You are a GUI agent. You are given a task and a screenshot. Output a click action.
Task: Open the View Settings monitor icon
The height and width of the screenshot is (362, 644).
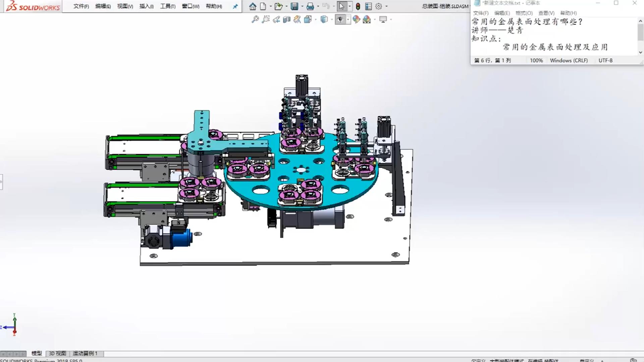coord(383,19)
